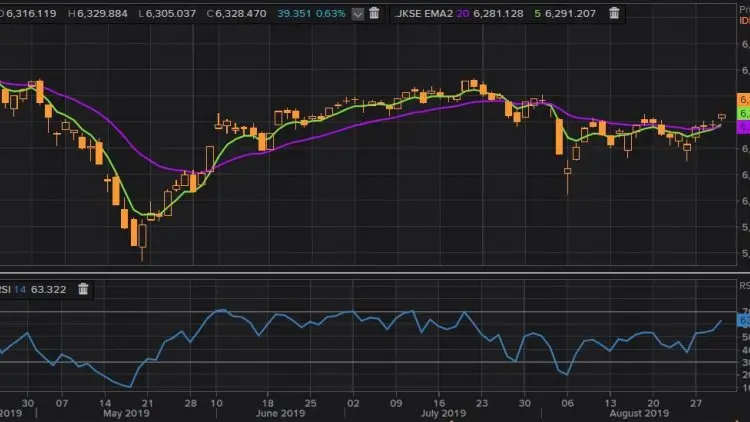Click the green EMA 5 tag on right axis
Viewport: 750px width, 422px height.
point(743,113)
